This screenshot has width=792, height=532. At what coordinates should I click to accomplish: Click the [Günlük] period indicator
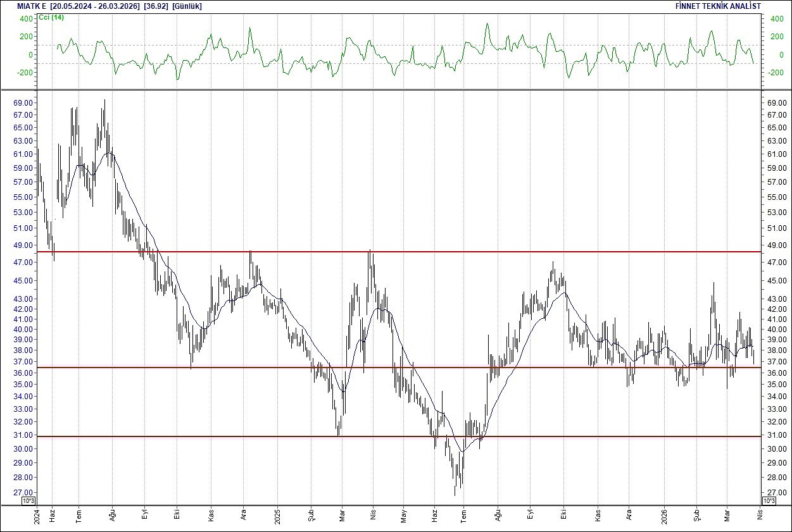(x=187, y=7)
